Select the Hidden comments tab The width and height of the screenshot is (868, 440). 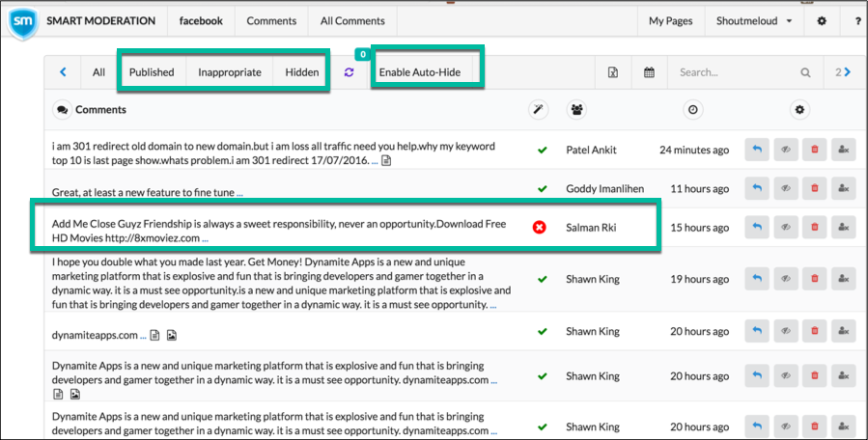(301, 72)
